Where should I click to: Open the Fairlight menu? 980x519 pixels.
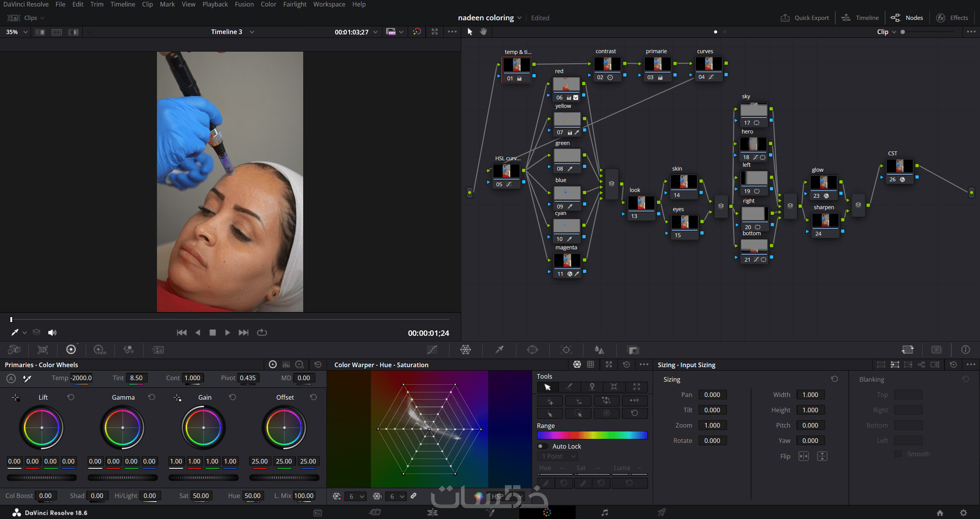pyautogui.click(x=294, y=4)
